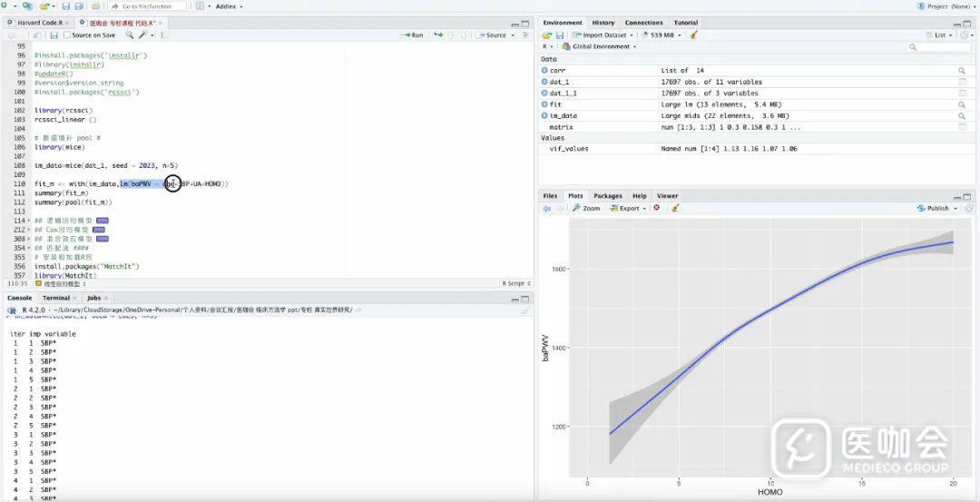Click the Create Project icon in top toolbar
The image size is (980, 502).
click(x=27, y=5)
